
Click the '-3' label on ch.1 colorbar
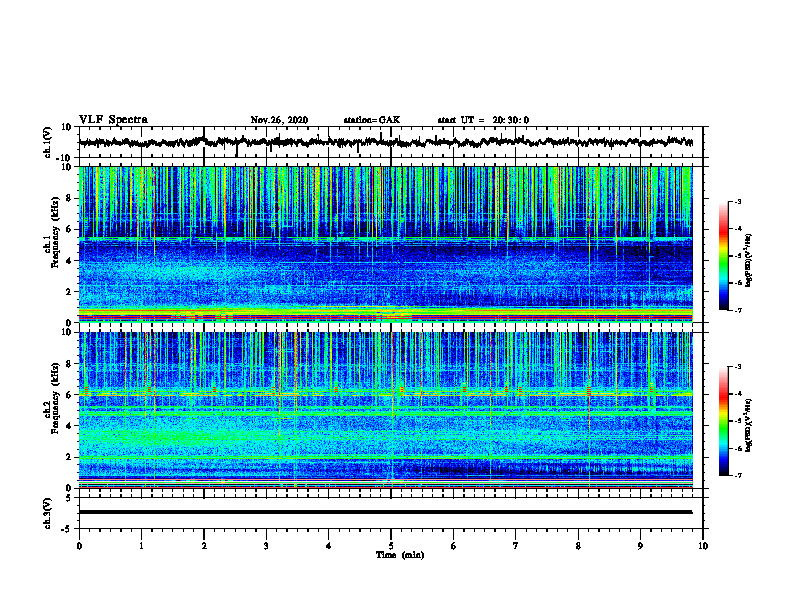click(x=738, y=201)
